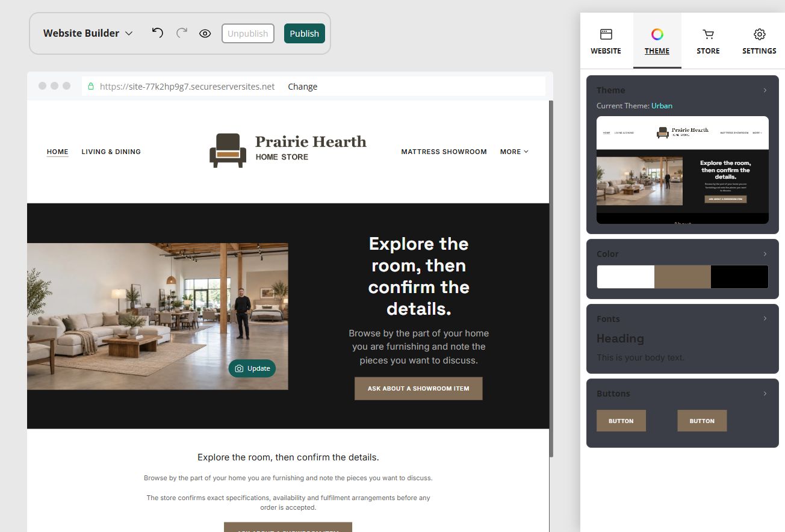Expand the More navigation menu
This screenshot has height=532, width=785.
click(x=514, y=152)
